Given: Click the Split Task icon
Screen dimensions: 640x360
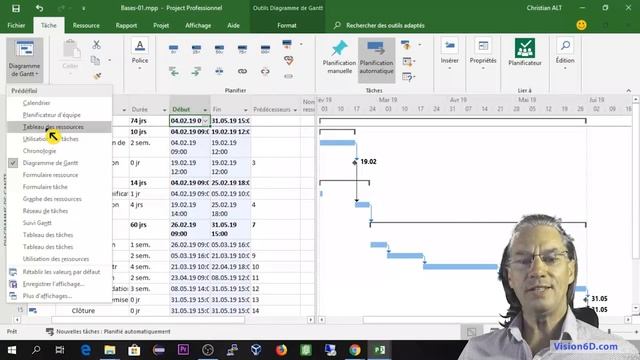Looking at the screenshot, I should coord(219,71).
